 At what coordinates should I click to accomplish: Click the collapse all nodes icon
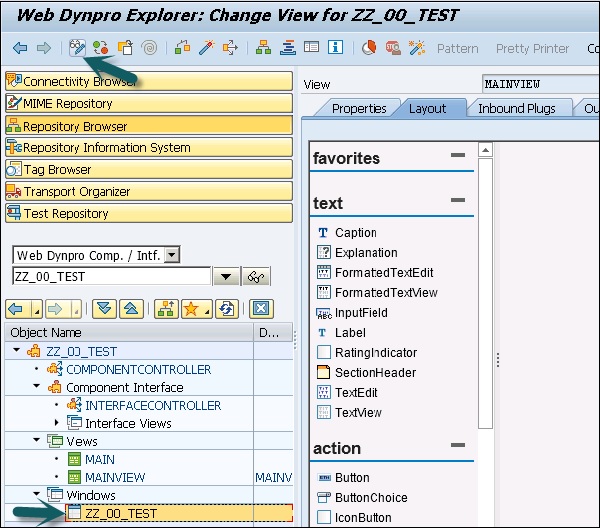point(130,309)
